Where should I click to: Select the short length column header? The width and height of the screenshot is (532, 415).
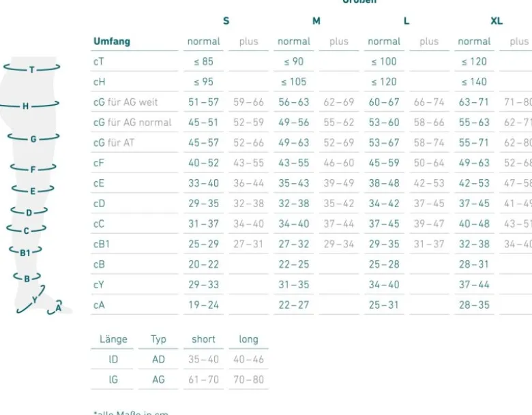point(203,339)
